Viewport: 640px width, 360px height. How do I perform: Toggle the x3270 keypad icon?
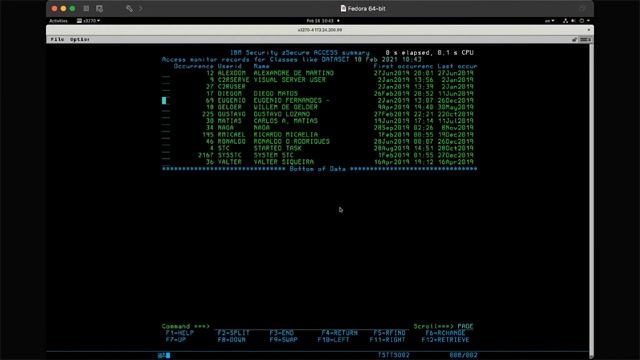click(585, 40)
